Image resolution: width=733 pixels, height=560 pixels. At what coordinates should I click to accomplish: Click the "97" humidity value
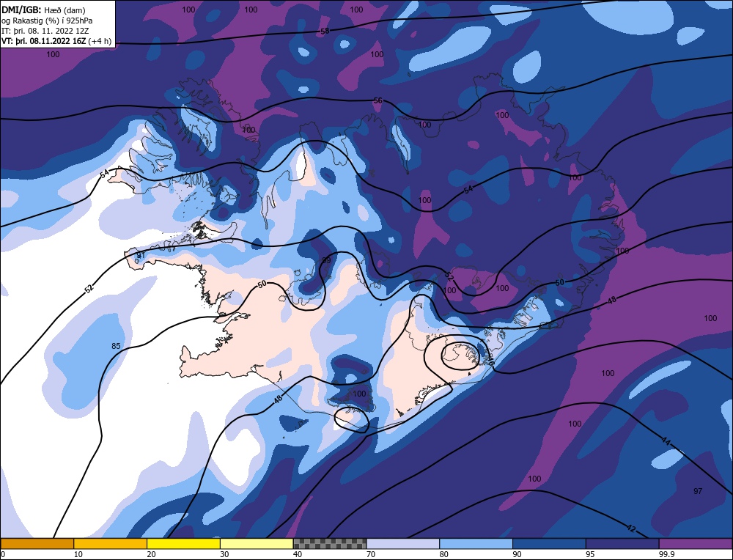pyautogui.click(x=698, y=491)
